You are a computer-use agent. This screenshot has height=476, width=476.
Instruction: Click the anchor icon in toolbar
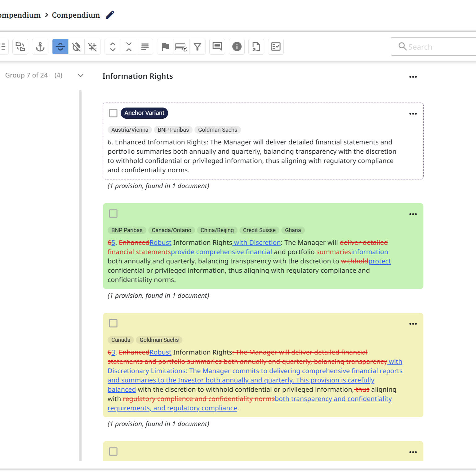coord(40,47)
